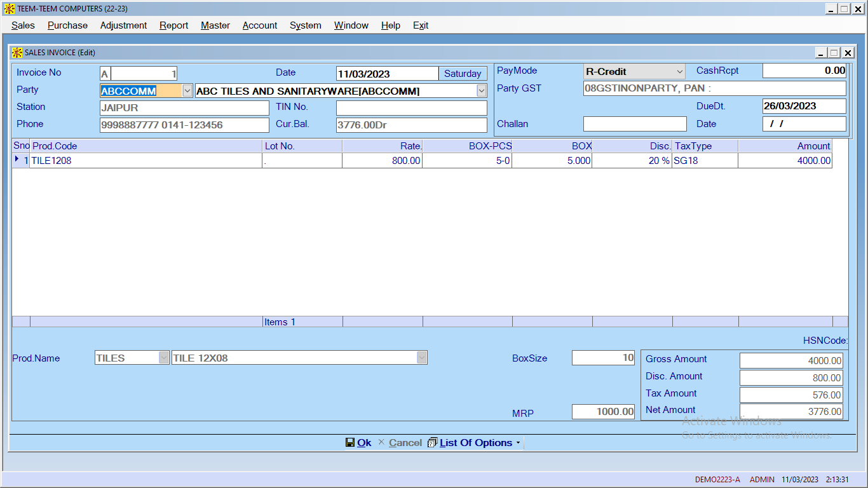Click the tax type cell SG18
The height and width of the screenshot is (488, 868).
(x=705, y=161)
